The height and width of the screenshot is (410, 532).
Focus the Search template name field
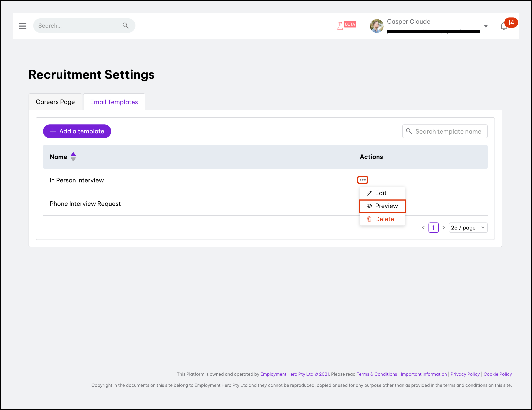[x=448, y=131]
